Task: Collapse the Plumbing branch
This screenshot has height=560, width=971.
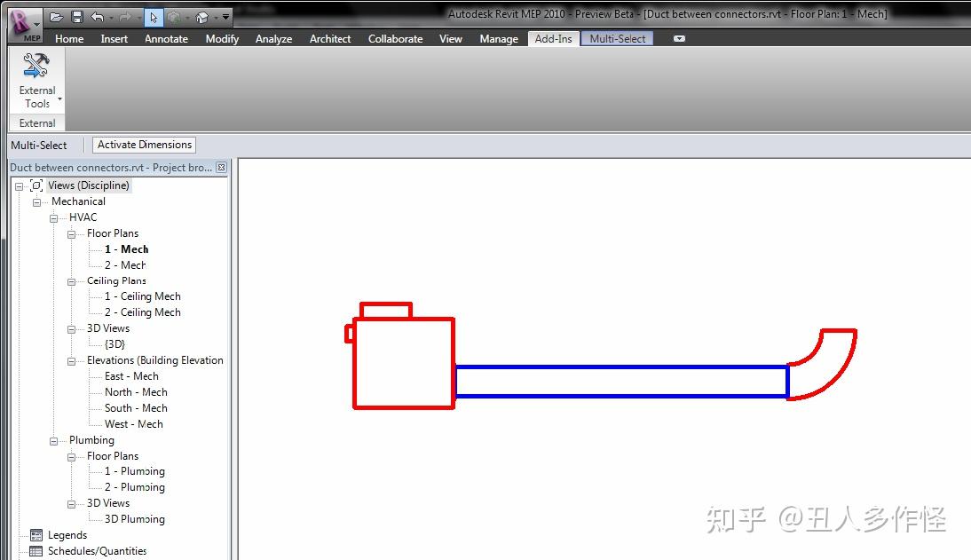Action: click(53, 439)
